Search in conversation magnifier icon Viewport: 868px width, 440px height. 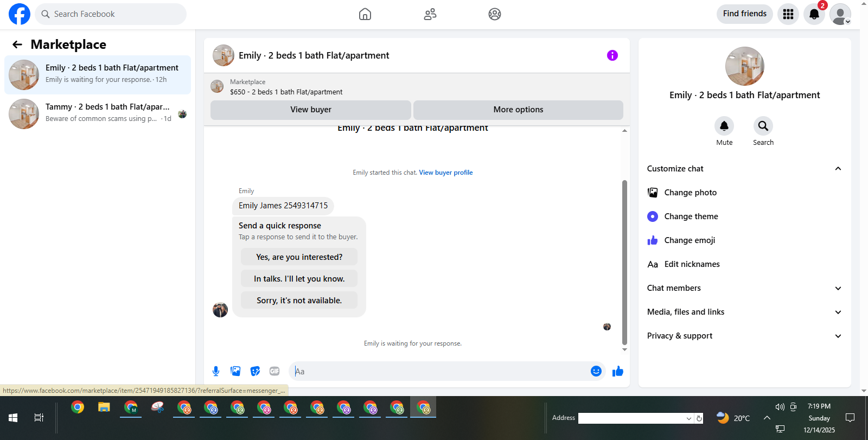[x=763, y=126]
